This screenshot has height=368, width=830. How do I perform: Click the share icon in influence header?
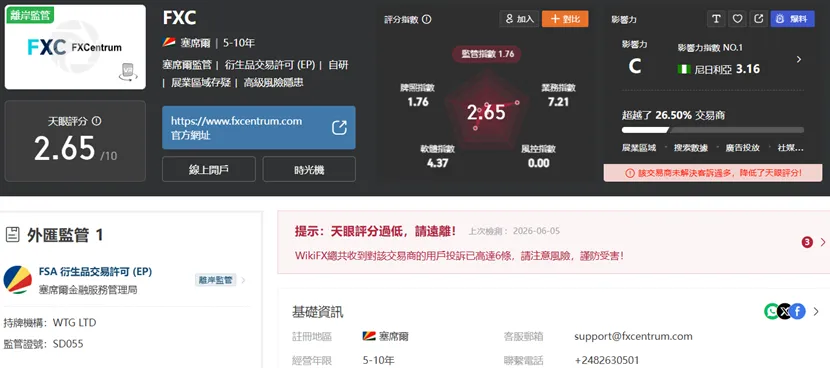tap(758, 19)
